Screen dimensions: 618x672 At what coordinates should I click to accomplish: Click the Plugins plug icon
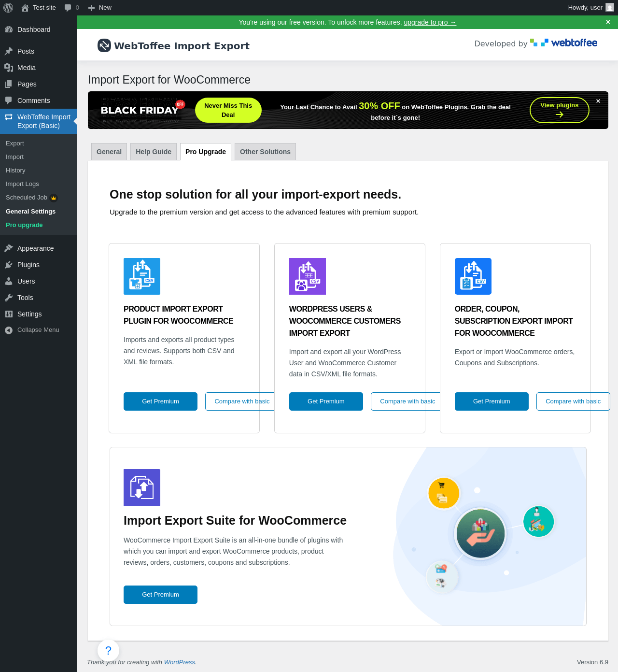[x=9, y=265]
